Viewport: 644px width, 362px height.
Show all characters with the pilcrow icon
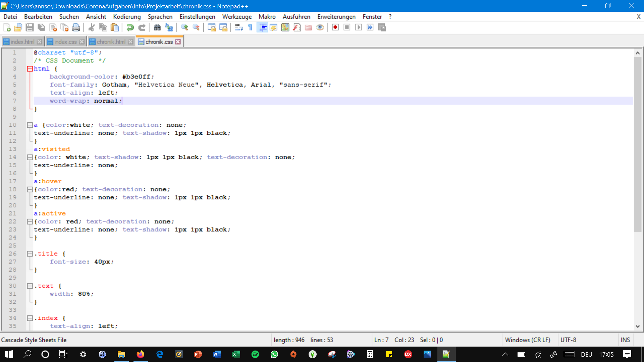[250, 27]
